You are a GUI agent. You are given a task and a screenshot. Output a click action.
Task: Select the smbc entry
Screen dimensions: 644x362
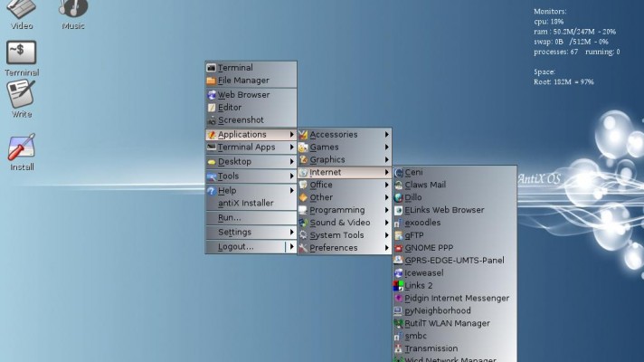pyautogui.click(x=455, y=336)
